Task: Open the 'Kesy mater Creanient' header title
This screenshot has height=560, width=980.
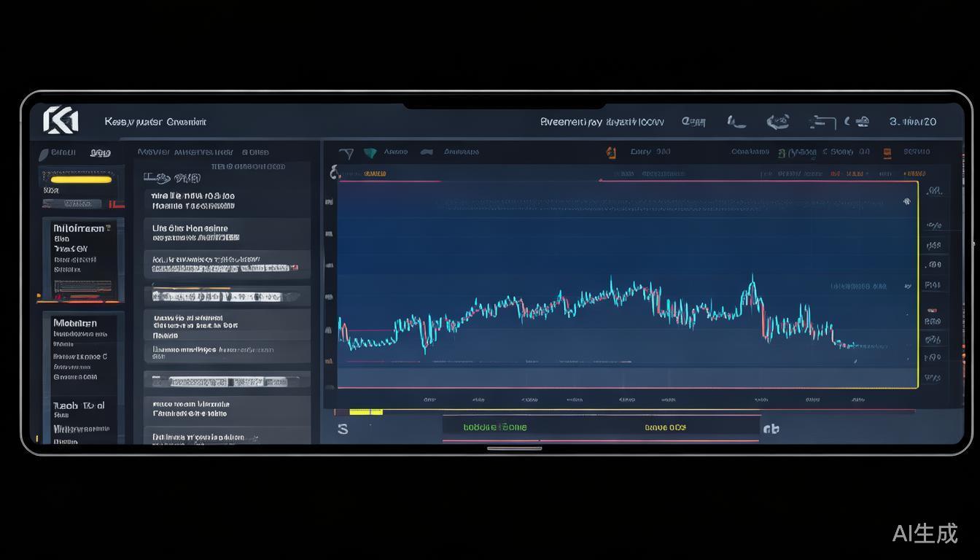Action: coord(155,122)
